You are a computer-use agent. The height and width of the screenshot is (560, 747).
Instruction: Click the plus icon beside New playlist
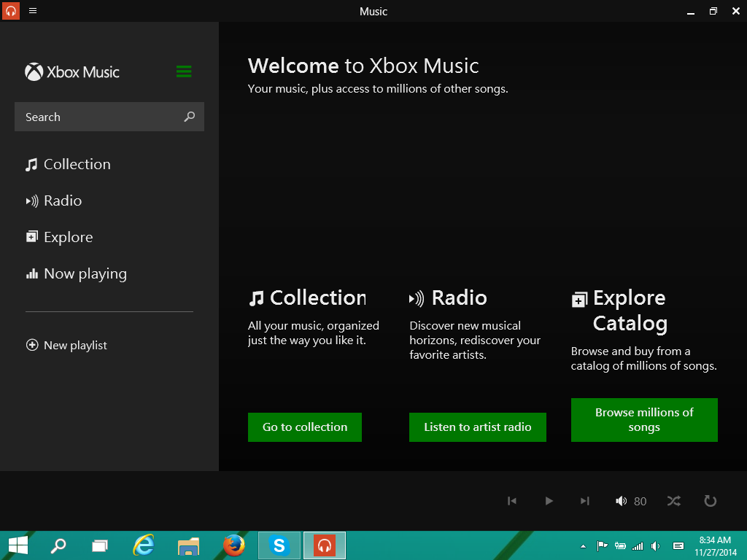click(x=32, y=345)
